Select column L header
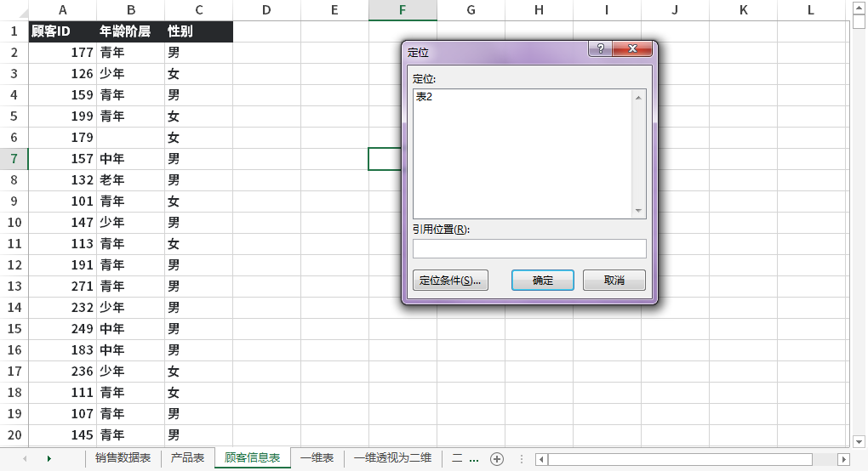868x471 pixels. coord(811,10)
